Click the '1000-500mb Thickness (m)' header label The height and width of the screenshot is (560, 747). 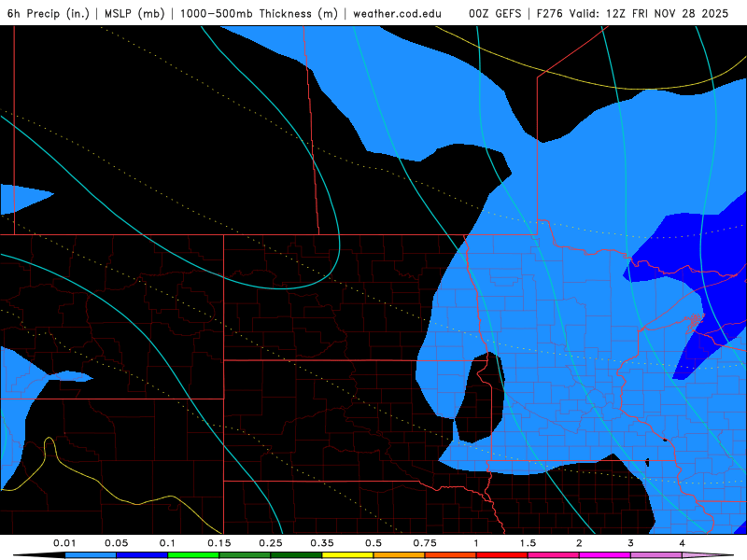click(x=259, y=13)
